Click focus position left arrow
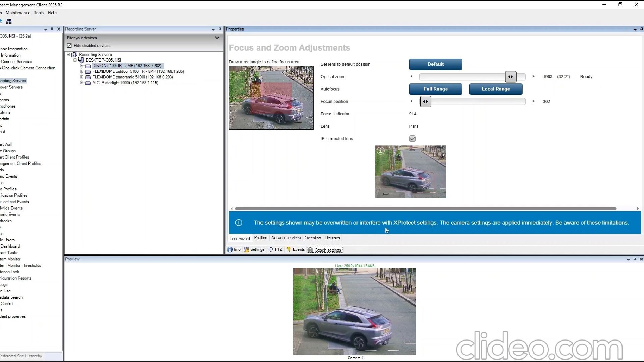 [x=412, y=101]
